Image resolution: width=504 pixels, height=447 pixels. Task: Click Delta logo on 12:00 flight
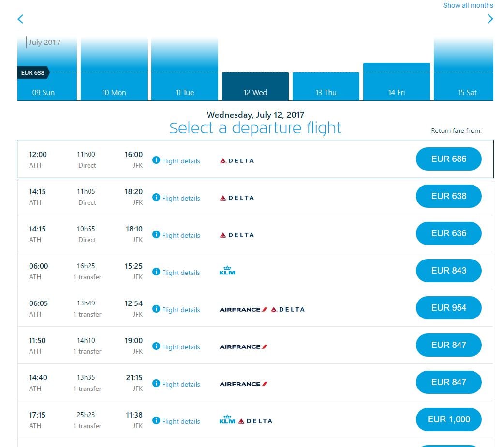(237, 160)
